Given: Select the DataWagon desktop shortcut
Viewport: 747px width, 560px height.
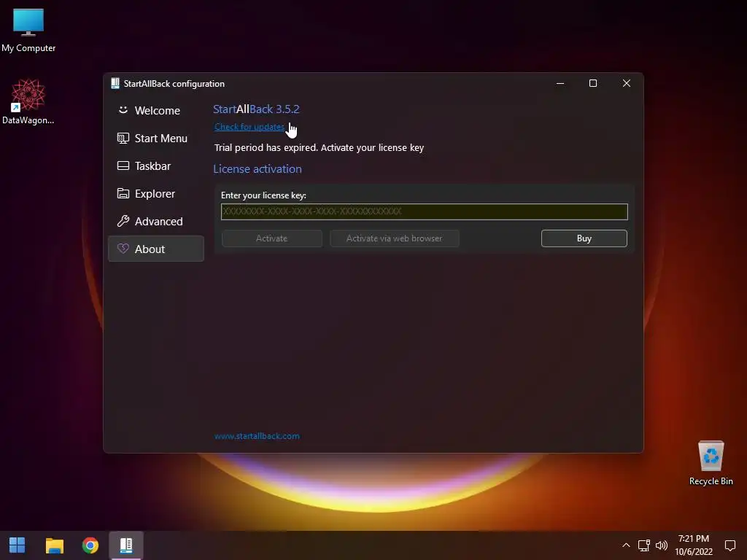Looking at the screenshot, I should coord(28,102).
